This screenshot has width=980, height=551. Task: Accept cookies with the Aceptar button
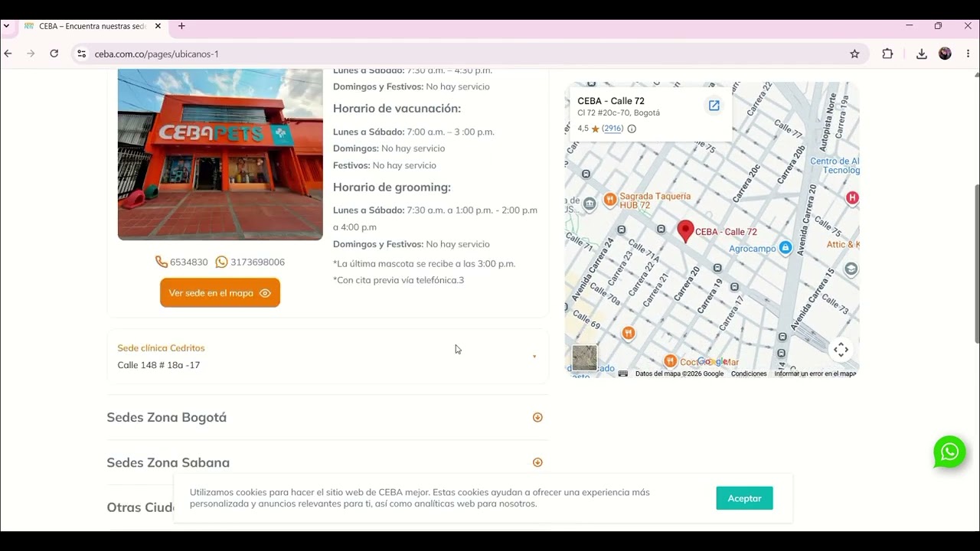pyautogui.click(x=744, y=498)
